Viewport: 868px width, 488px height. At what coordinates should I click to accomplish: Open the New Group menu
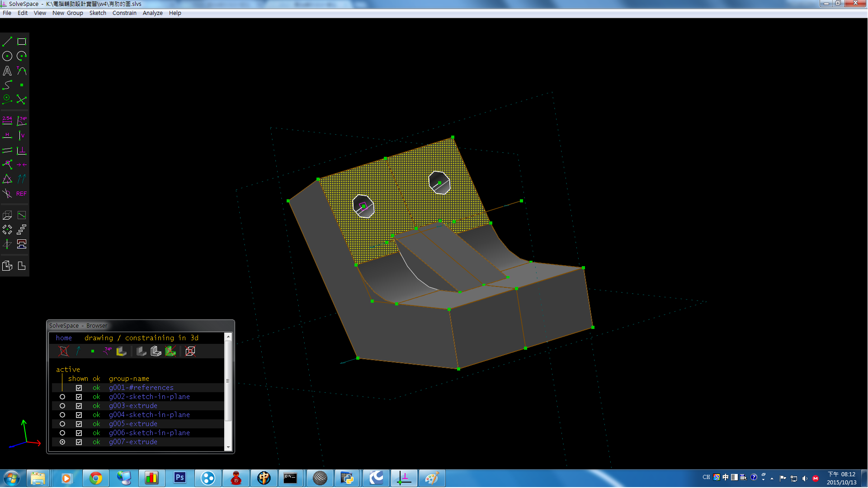(68, 13)
